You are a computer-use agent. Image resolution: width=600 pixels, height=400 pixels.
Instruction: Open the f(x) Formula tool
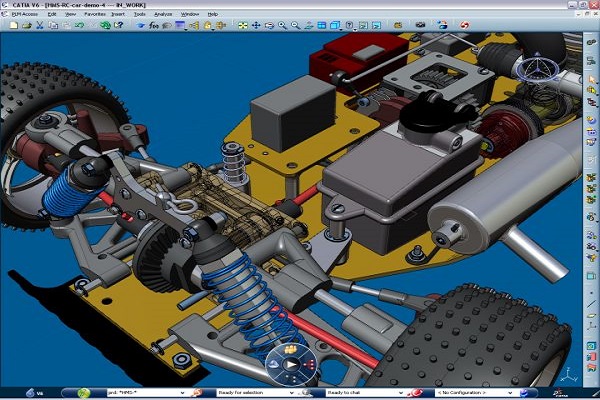click(x=154, y=26)
